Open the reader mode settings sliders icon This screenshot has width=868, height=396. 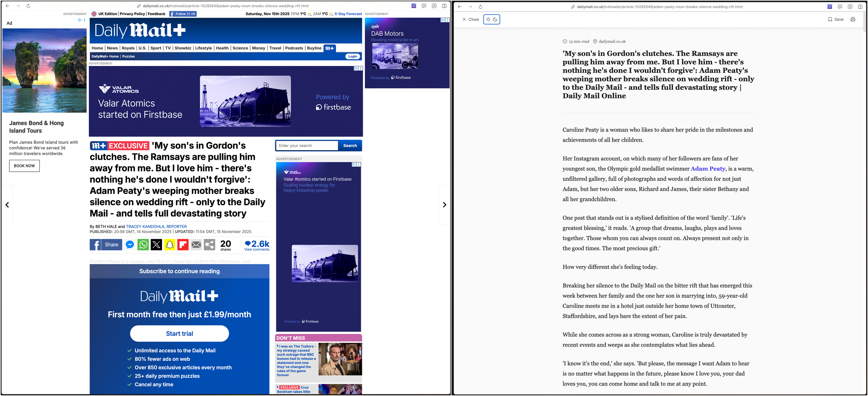pos(850,6)
